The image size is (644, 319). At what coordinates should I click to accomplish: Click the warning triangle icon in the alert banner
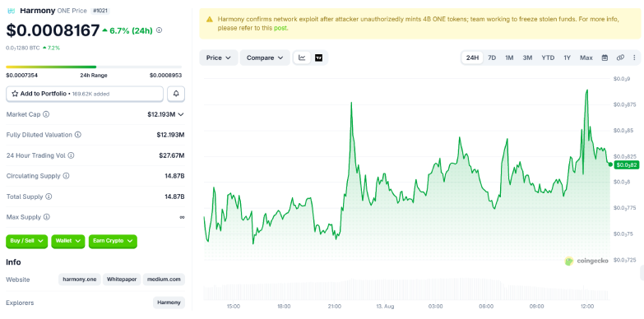210,19
